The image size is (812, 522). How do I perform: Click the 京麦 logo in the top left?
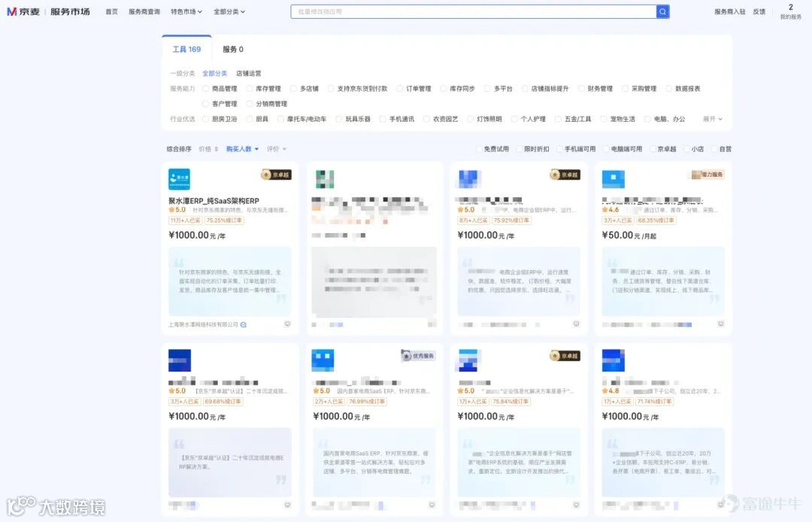point(23,11)
